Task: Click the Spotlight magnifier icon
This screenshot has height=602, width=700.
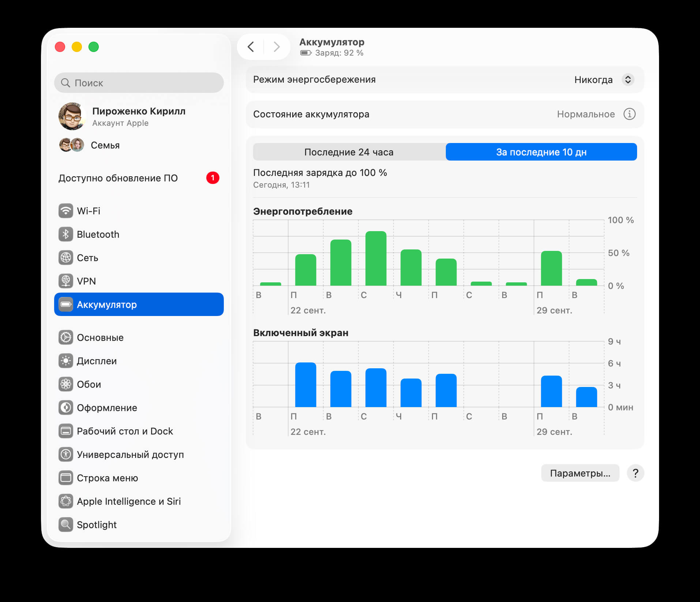Action: click(66, 525)
